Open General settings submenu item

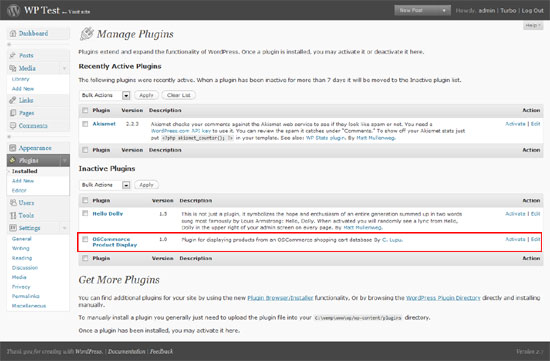pyautogui.click(x=21, y=239)
